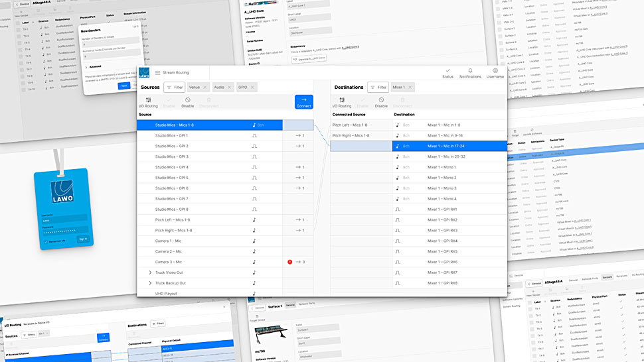The height and width of the screenshot is (362, 644).
Task: Tick TX 1 checkbox in bottom-right AStage48 A window
Action: tap(530, 309)
